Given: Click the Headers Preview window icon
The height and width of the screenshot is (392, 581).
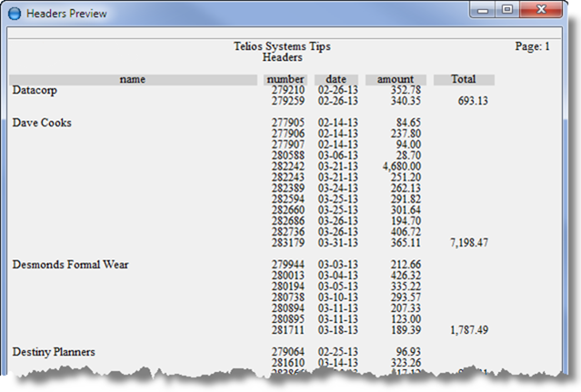Looking at the screenshot, I should point(15,14).
